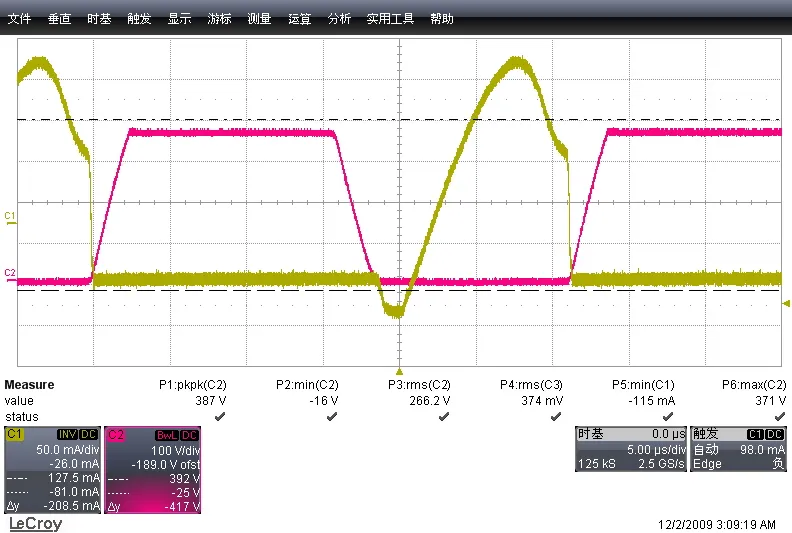Screen dimensions: 792x533
Task: Click the LeCroy logo link
Action: (35, 523)
